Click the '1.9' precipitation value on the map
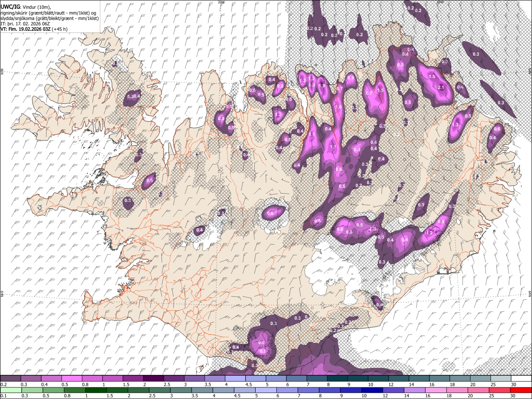The width and height of the screenshot is (532, 399). (321, 86)
